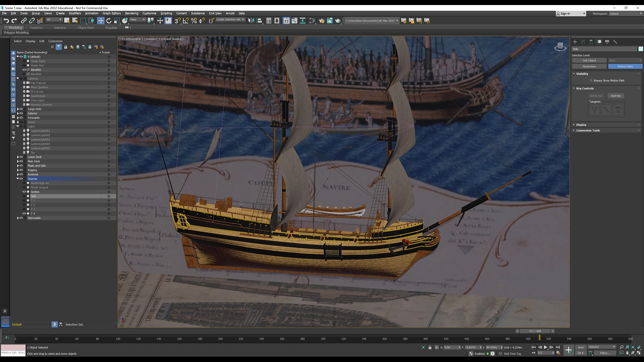Expand the Cargo Hold layer
The height and width of the screenshot is (362, 644).
(18, 109)
